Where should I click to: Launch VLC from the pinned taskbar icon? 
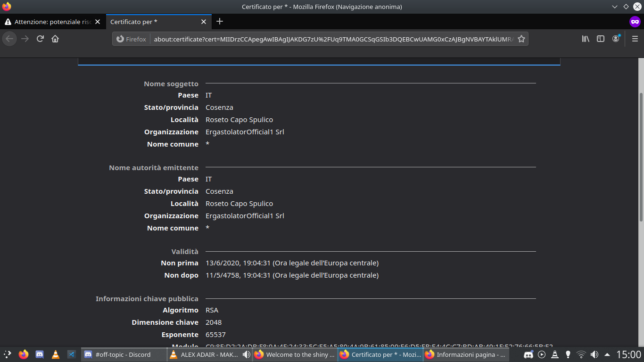pyautogui.click(x=56, y=354)
